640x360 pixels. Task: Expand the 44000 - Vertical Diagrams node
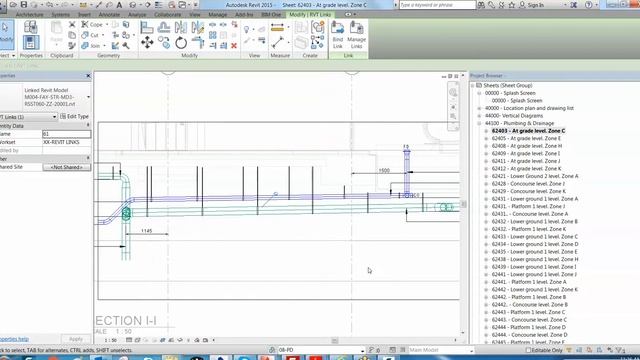click(x=480, y=116)
